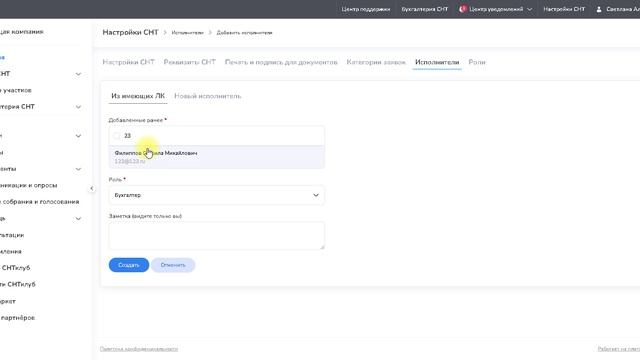Click Настройки СНТ breadcrumb title
This screenshot has width=640, height=360.
[130, 32]
